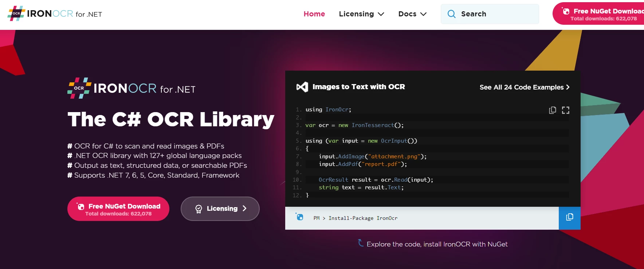Click the magnifier search icon

coord(451,14)
